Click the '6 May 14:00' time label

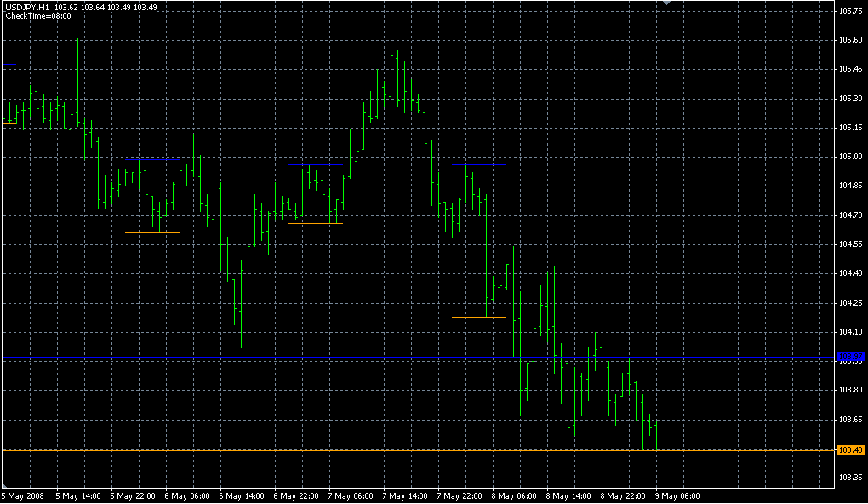click(x=242, y=496)
